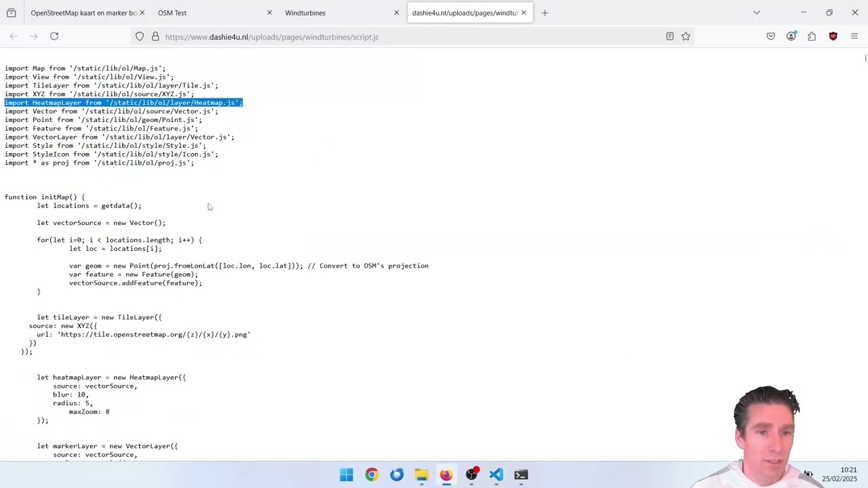
Task: Click the 'import * as proj' line
Action: pyautogui.click(x=99, y=163)
